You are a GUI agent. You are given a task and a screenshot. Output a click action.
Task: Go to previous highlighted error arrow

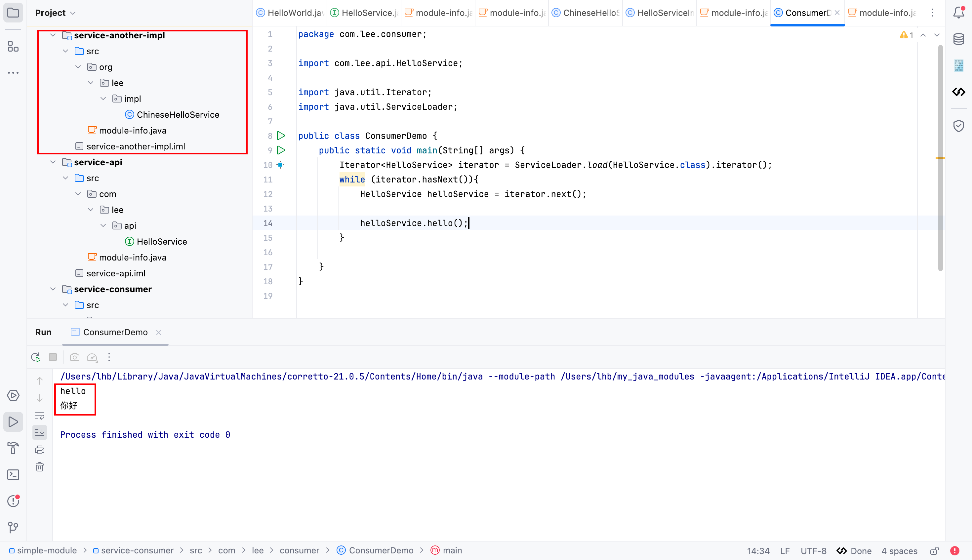point(923,35)
